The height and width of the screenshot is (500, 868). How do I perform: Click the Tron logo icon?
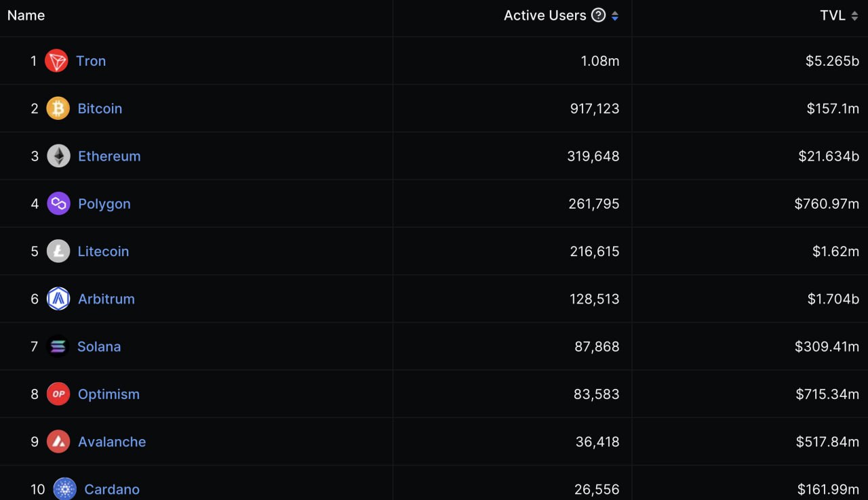(56, 61)
